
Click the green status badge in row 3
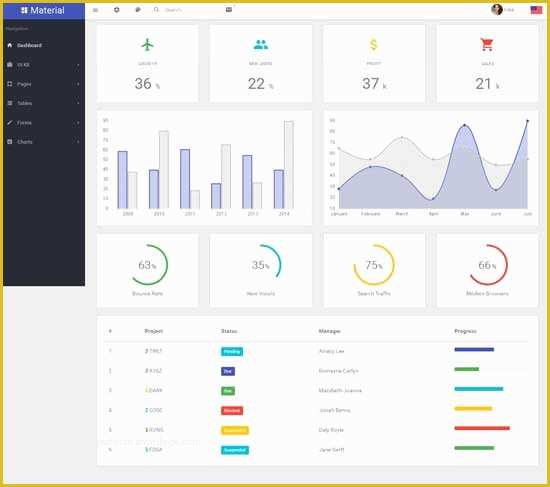(x=228, y=391)
